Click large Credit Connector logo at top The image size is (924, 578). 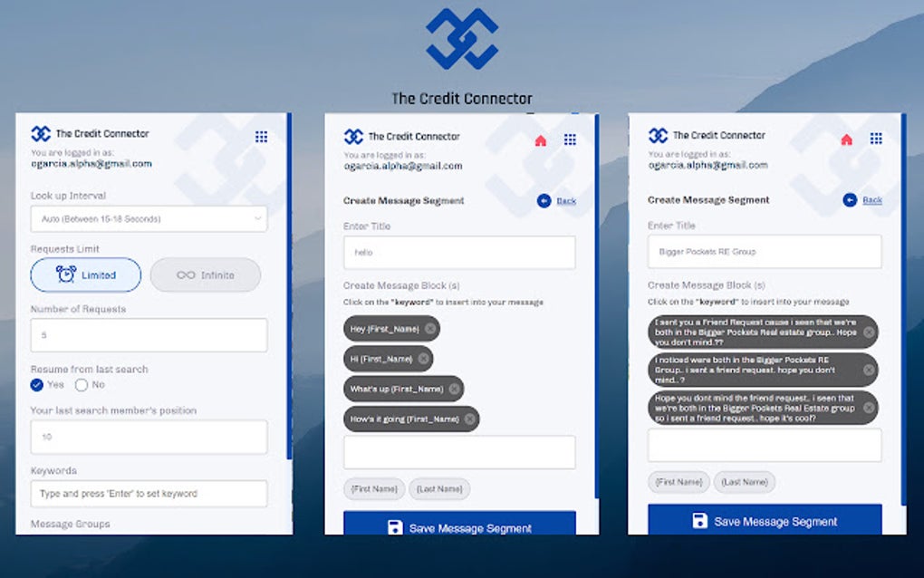click(x=462, y=39)
